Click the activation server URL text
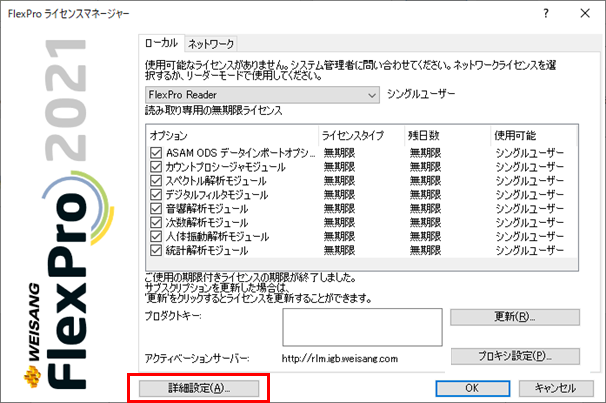The width and height of the screenshot is (606, 403). point(340,359)
